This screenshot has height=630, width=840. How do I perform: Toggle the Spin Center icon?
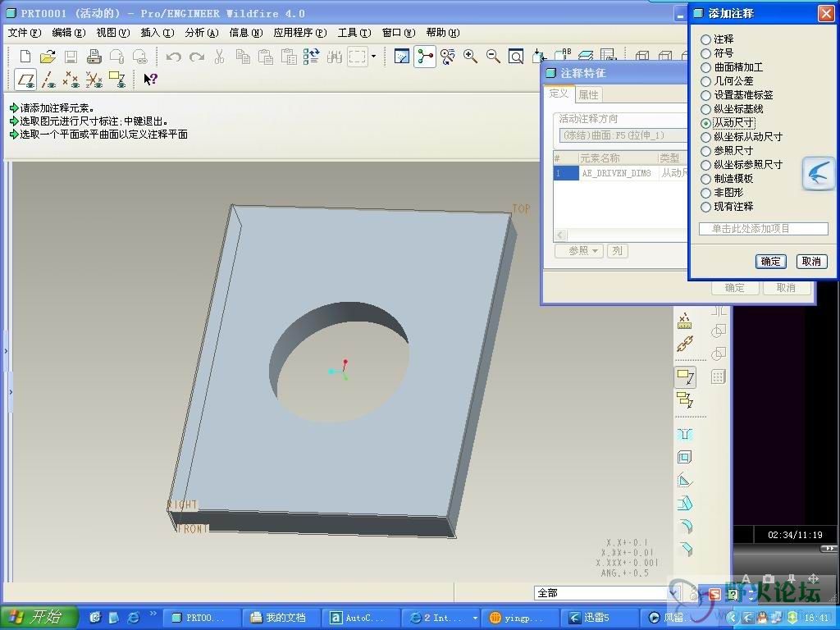[425, 57]
